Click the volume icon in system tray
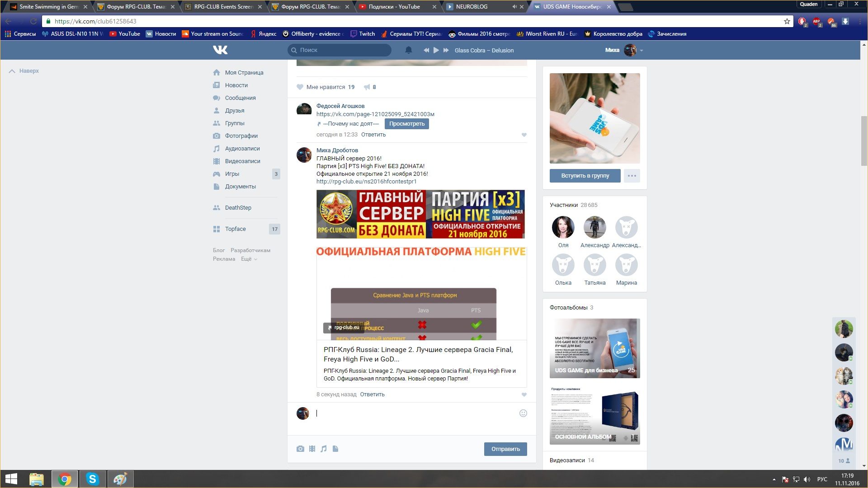 coord(807,479)
